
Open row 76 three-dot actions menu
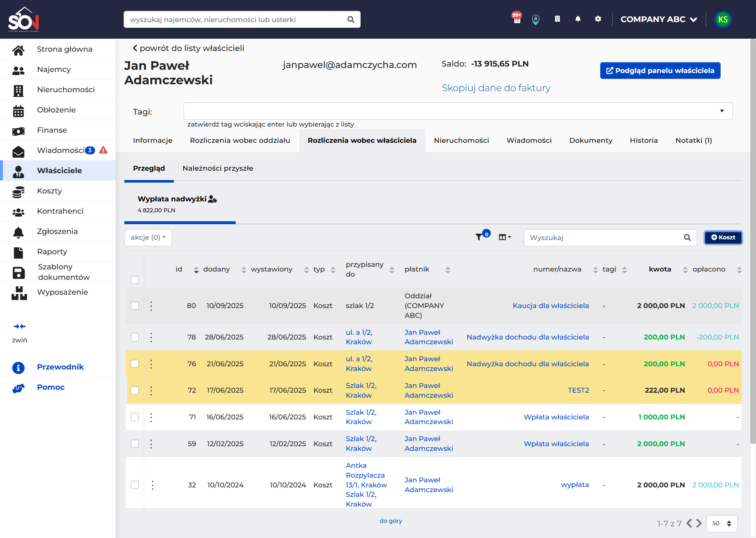[151, 364]
